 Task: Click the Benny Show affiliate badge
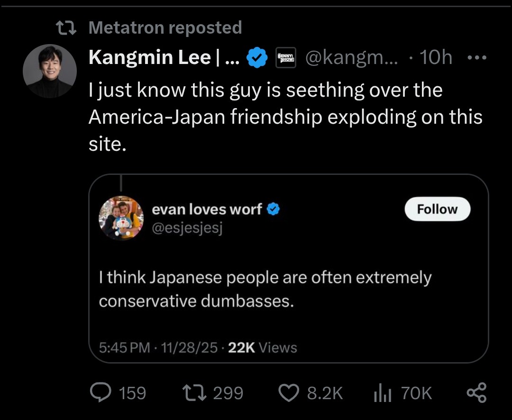coord(286,58)
